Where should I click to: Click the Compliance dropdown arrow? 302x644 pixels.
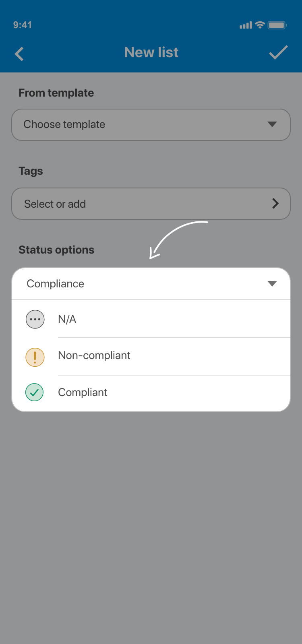[x=272, y=284]
